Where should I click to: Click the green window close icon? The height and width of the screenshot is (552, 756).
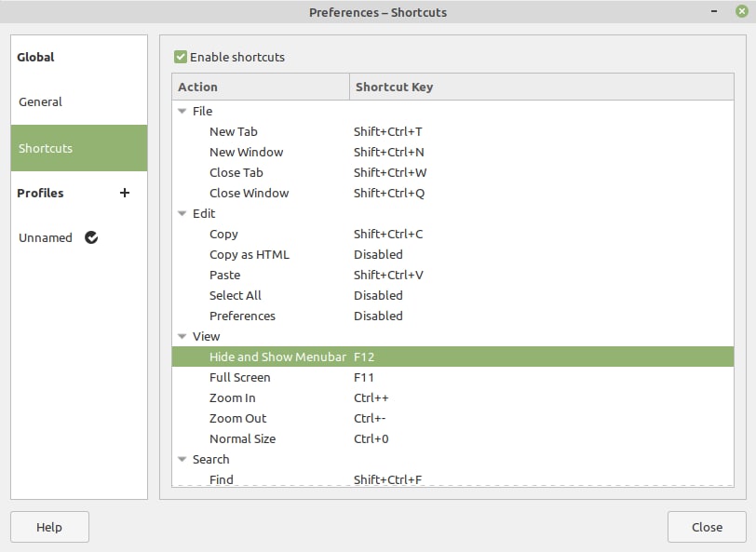pyautogui.click(x=740, y=12)
